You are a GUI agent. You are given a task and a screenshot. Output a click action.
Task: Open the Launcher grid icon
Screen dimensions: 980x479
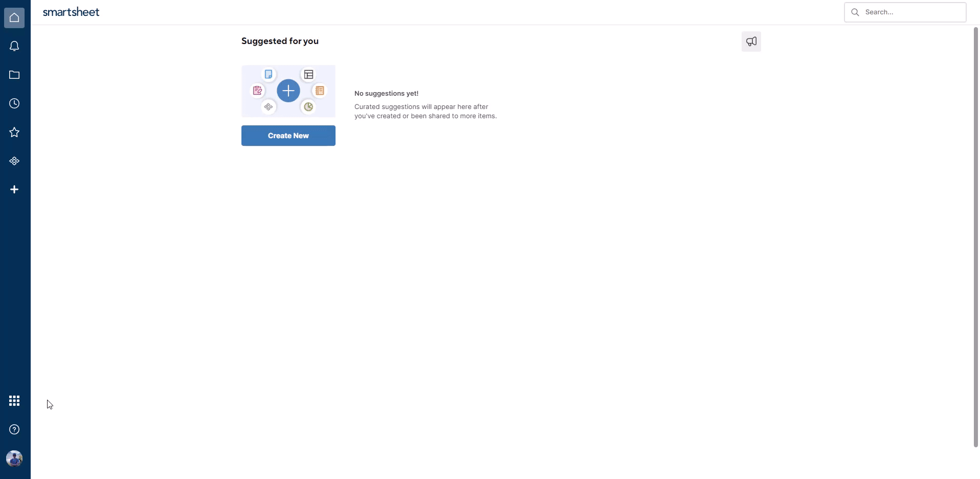pos(14,401)
